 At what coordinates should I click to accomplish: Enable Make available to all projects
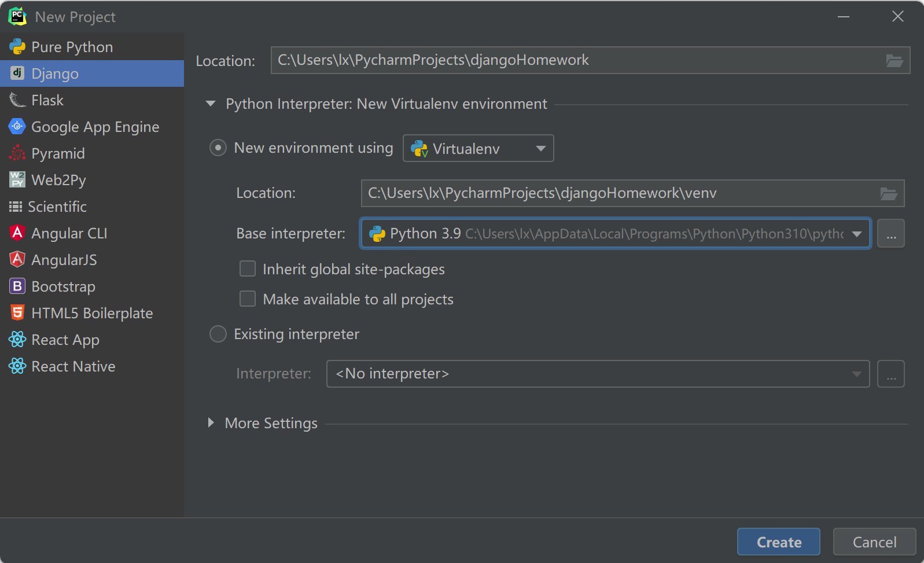tap(248, 299)
